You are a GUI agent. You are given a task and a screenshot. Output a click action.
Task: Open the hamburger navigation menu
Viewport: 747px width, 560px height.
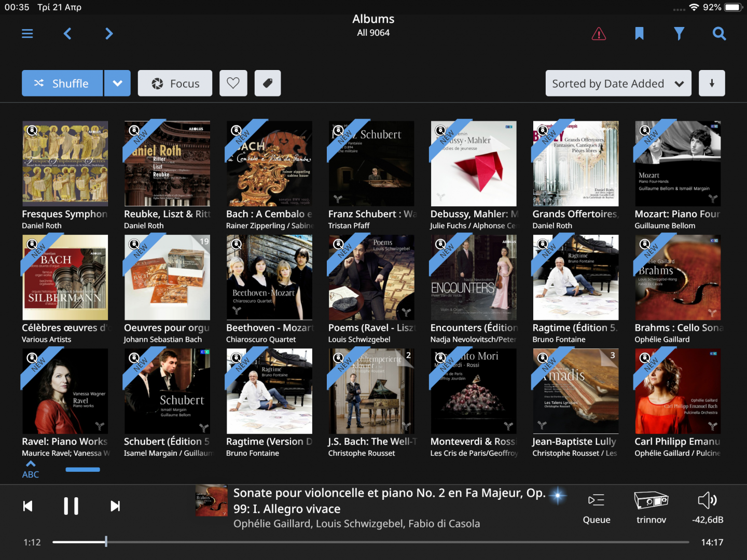tap(27, 34)
